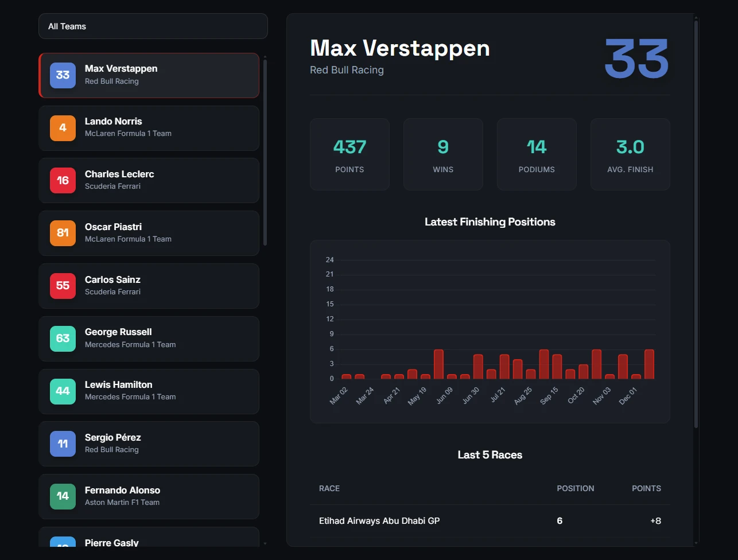Click the 24 value on chart y-axis

[x=329, y=260]
